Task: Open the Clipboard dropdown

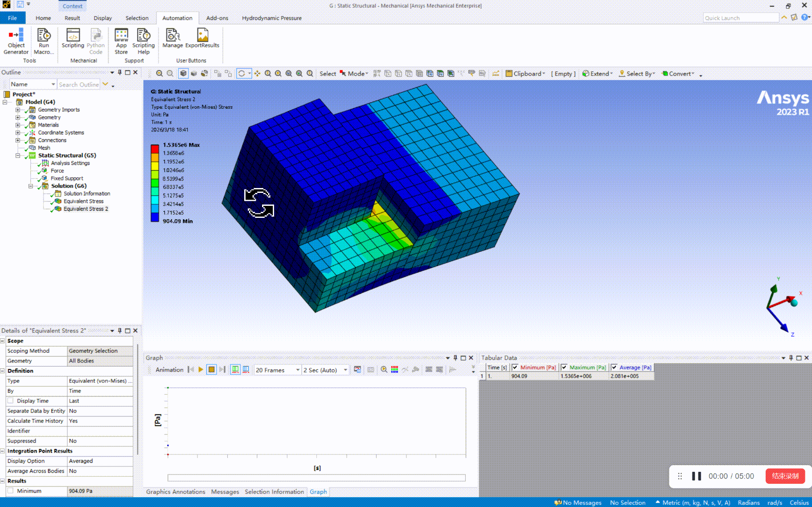Action: (525, 74)
